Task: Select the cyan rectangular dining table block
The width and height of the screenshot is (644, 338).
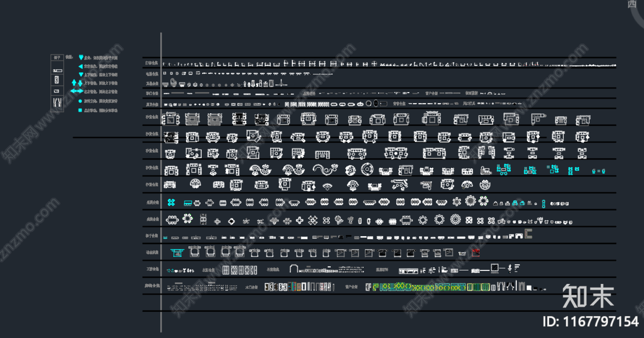Action: (188, 203)
